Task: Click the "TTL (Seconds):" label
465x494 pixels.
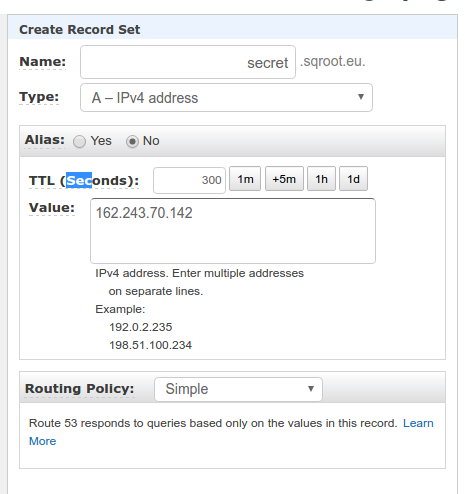Action: pos(84,181)
